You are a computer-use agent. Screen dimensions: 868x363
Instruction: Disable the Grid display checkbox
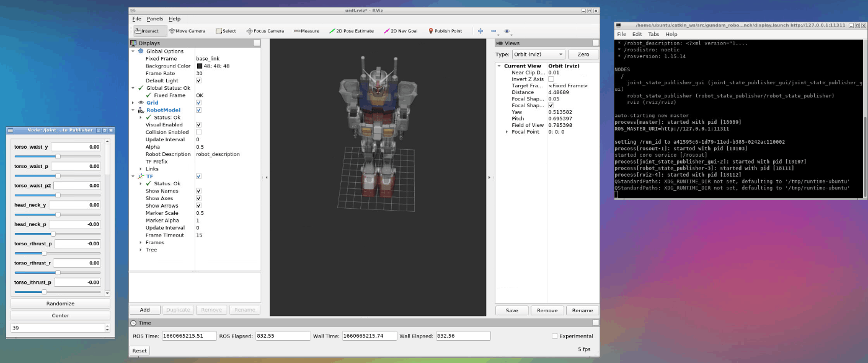(x=199, y=103)
